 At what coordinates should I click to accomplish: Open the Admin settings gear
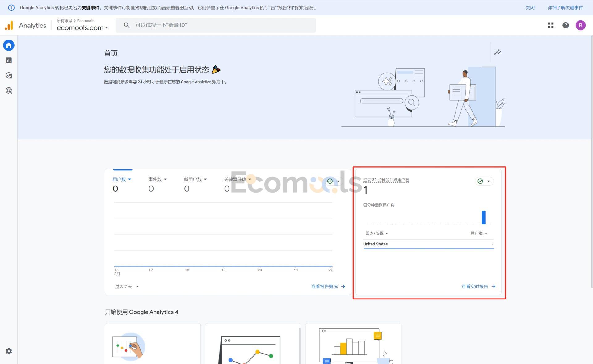point(9,351)
